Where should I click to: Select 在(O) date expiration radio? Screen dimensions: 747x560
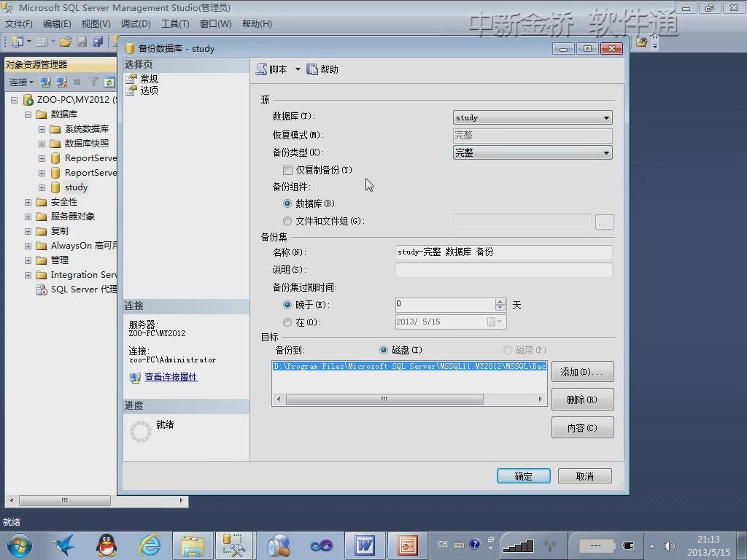click(287, 322)
